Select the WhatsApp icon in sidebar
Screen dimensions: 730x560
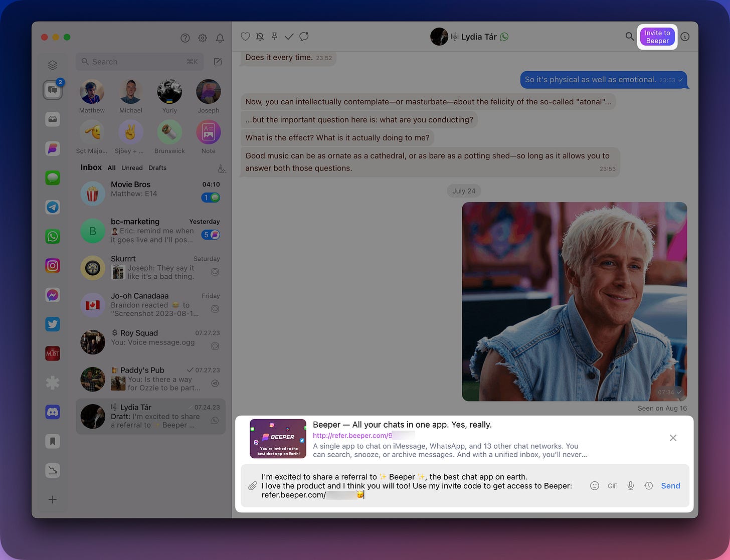point(53,236)
